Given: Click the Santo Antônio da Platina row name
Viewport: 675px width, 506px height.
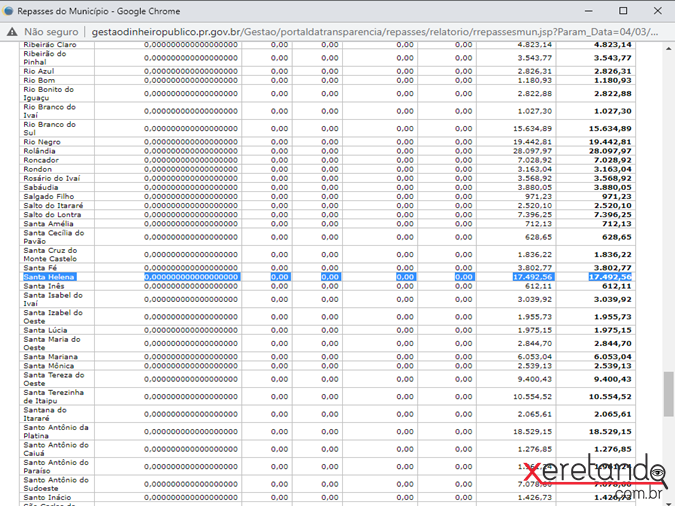Looking at the screenshot, I should point(56,432).
